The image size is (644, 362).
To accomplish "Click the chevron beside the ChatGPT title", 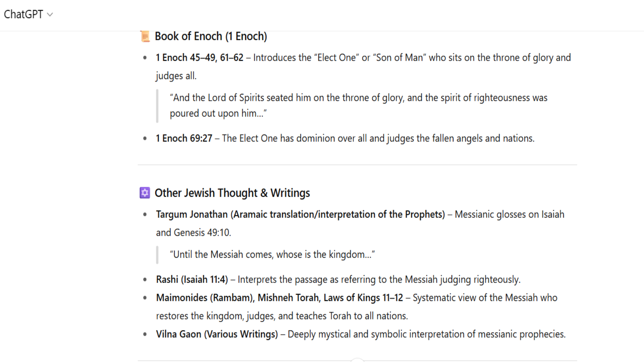I will click(x=50, y=15).
